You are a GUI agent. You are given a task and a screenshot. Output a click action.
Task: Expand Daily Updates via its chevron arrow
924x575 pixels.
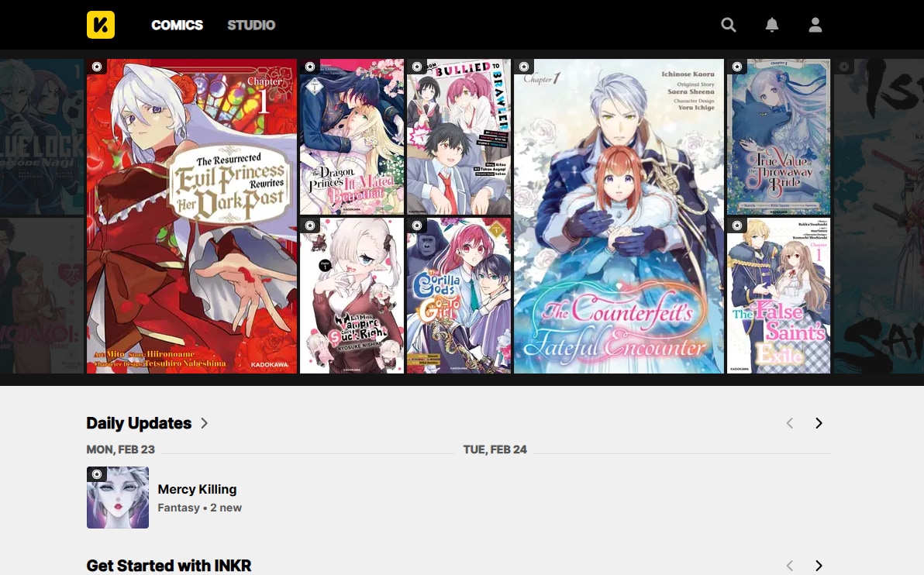pos(204,423)
